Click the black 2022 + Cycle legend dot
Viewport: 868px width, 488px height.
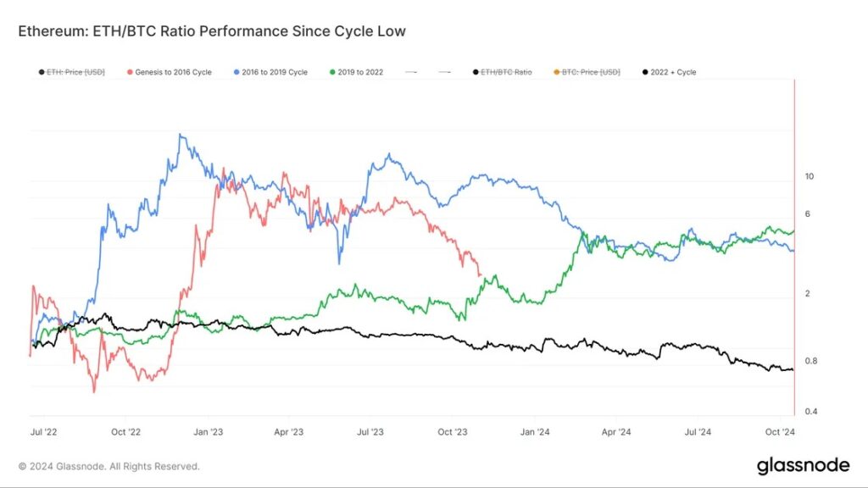pos(647,72)
